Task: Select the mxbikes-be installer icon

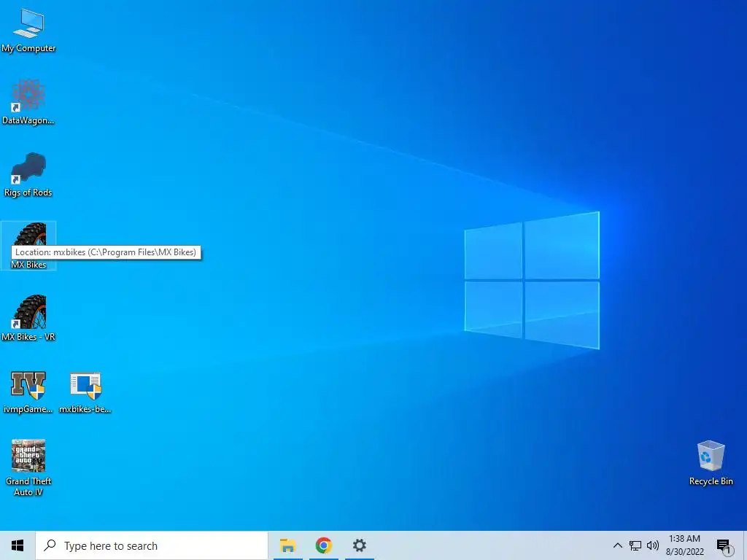Action: [x=85, y=392]
